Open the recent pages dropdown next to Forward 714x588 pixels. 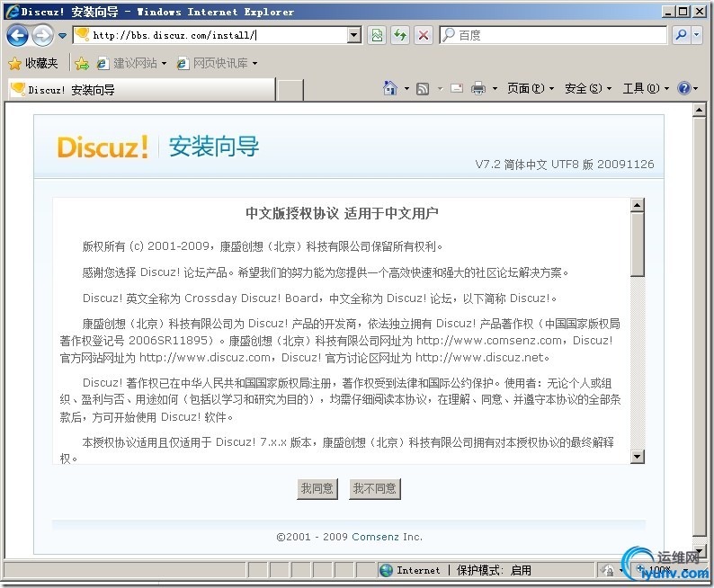[62, 35]
